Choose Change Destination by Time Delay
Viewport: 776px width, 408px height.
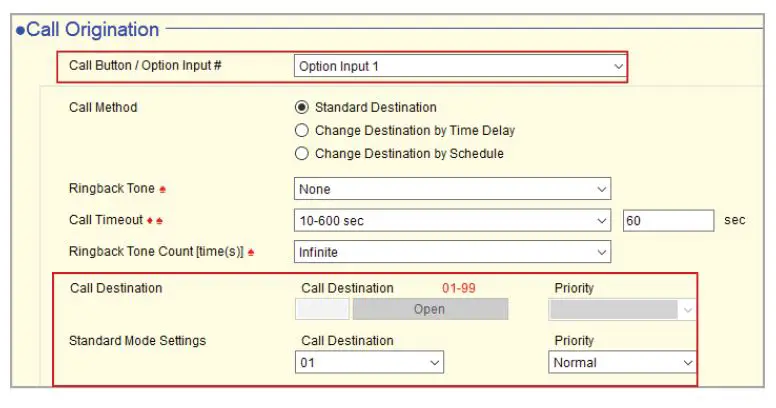302,130
